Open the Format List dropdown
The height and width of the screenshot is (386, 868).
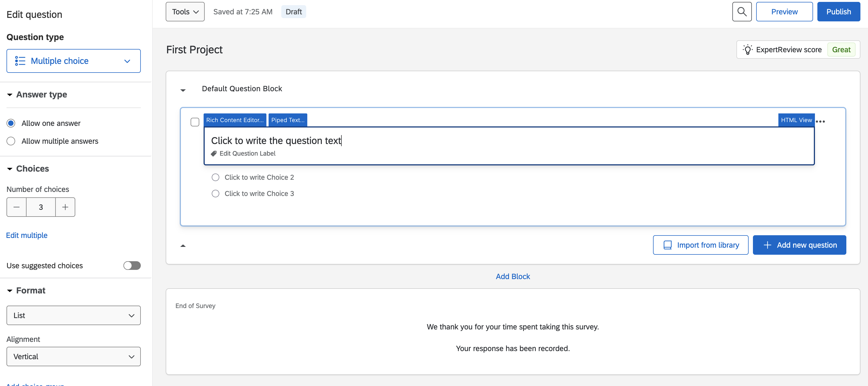coord(73,315)
